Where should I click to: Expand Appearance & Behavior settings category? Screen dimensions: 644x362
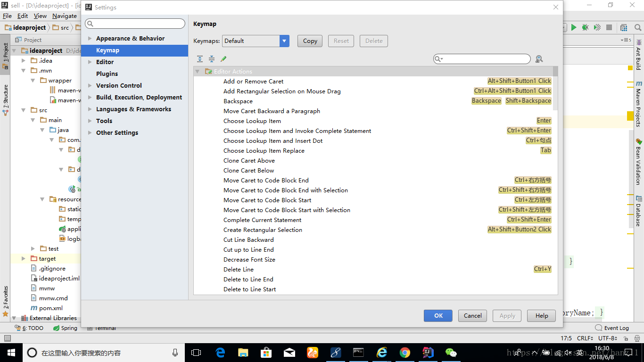90,39
